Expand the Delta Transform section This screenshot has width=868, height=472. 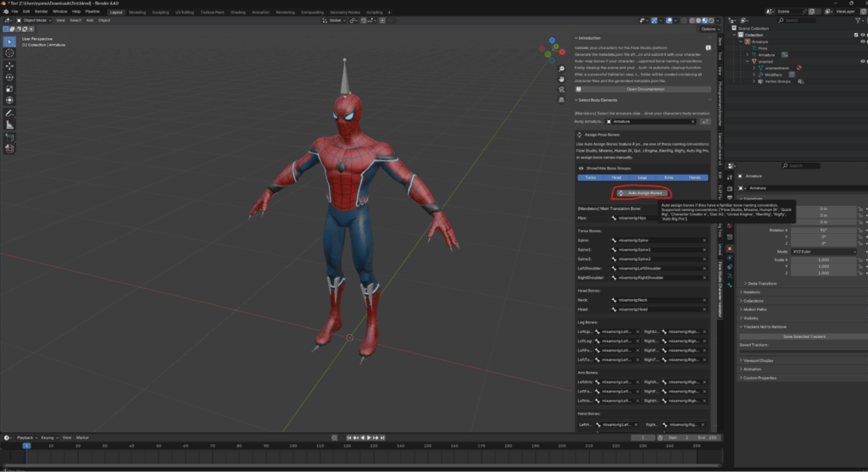click(763, 283)
